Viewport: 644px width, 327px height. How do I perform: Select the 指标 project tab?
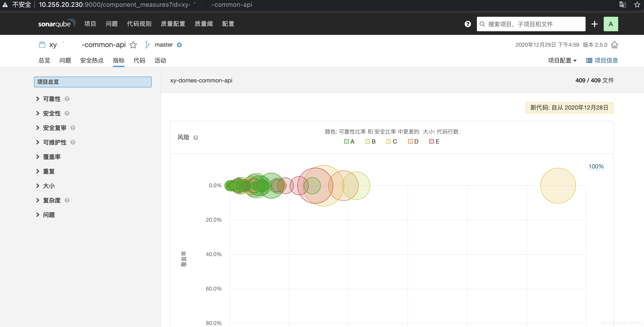[118, 60]
